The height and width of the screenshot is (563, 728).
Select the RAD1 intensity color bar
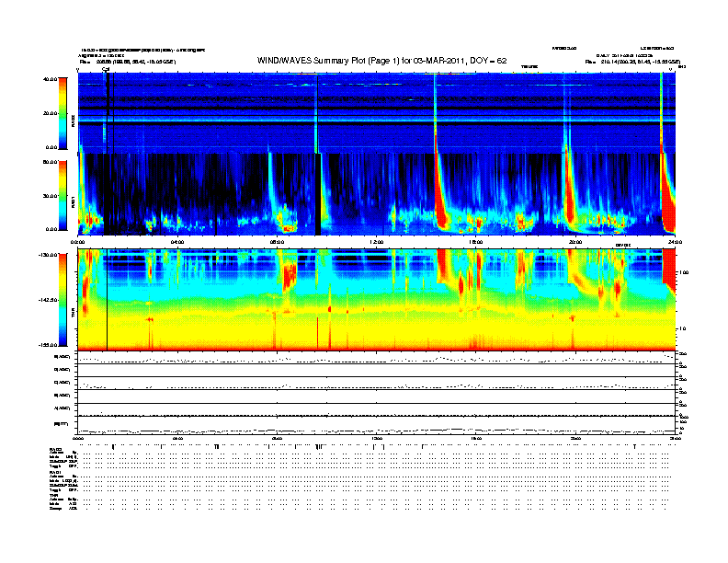click(x=63, y=196)
